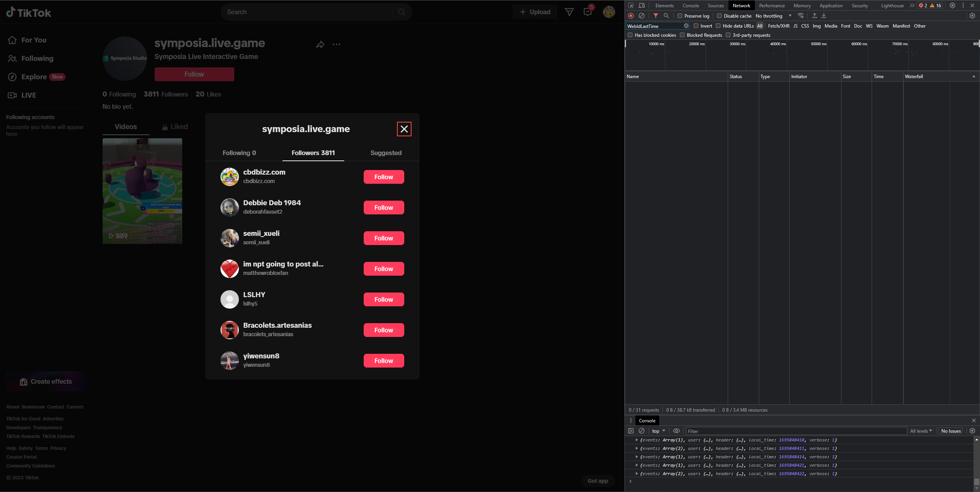Open network conditions wifi icon
The image size is (980, 492).
point(800,16)
